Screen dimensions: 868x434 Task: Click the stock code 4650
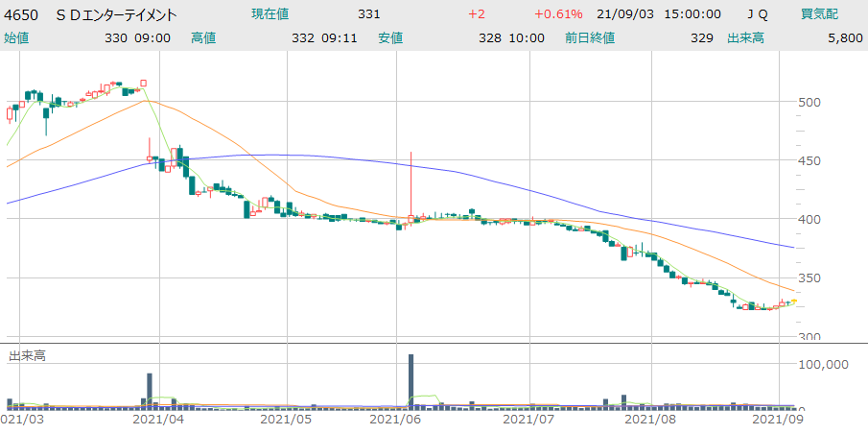pos(20,14)
